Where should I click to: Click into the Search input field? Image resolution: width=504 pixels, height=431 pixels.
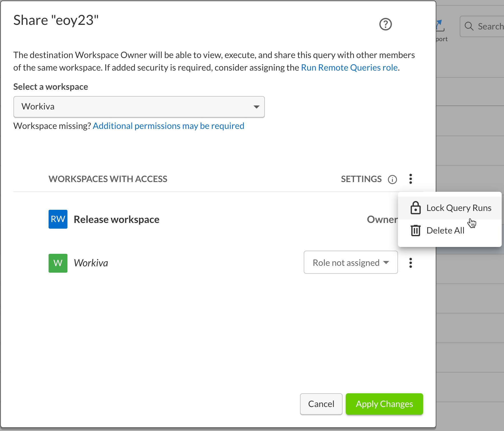tap(490, 26)
